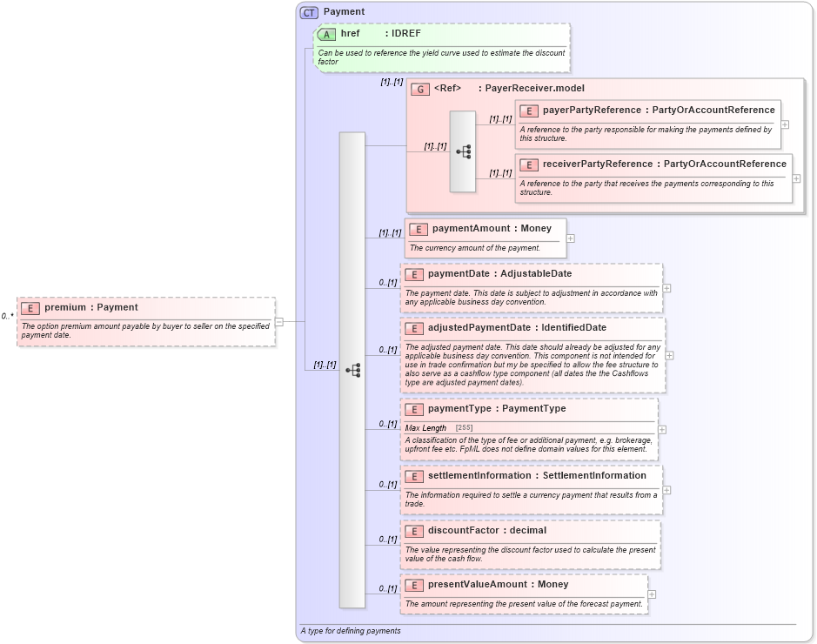Select the 'paymentType : PaymentType' label

coord(497,408)
